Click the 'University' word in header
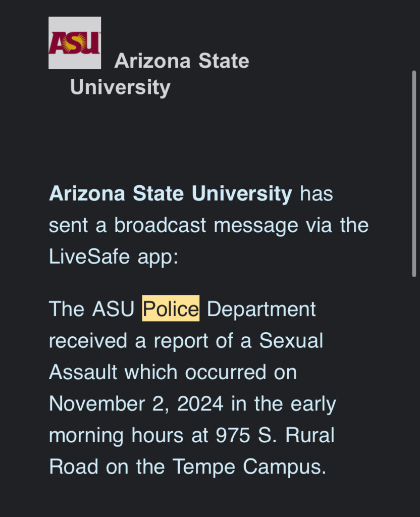420x517 pixels. tap(120, 87)
